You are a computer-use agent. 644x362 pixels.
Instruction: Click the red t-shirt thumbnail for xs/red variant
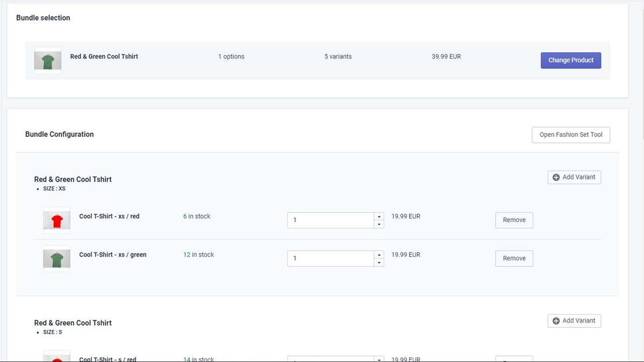pos(56,220)
